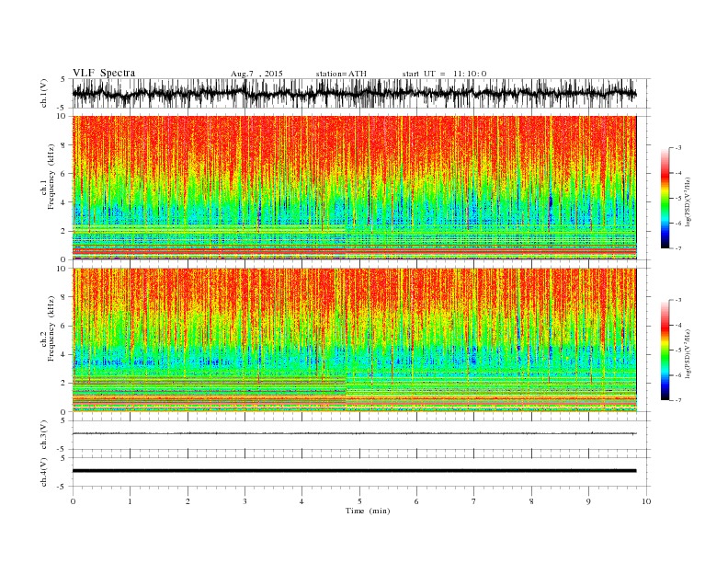The height and width of the screenshot is (563, 728).
Task: Click time axis tick label "3"
Action: pos(245,501)
